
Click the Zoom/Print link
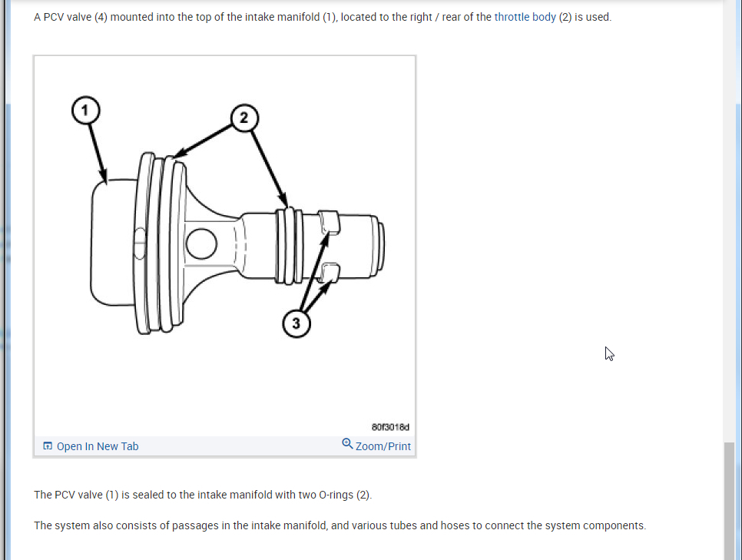(x=383, y=446)
